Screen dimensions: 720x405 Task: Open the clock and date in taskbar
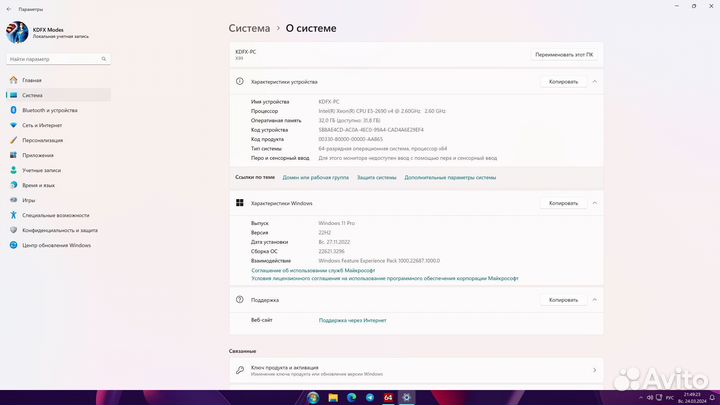(692, 398)
